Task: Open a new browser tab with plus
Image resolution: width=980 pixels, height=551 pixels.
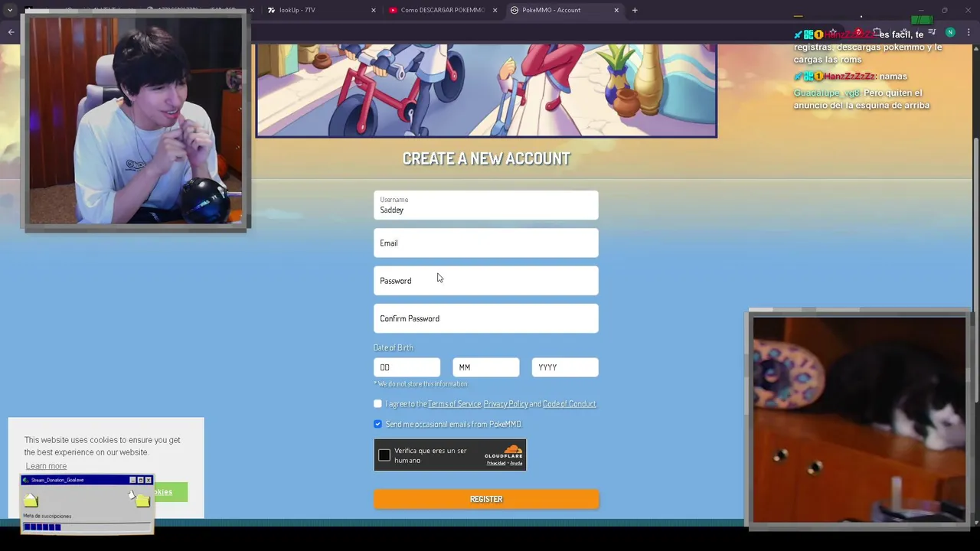Action: point(635,10)
